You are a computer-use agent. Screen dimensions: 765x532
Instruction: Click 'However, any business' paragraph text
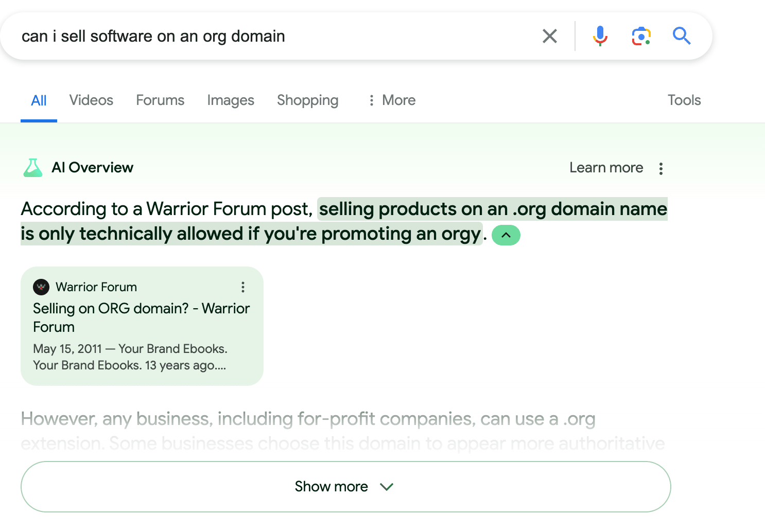pos(343,431)
